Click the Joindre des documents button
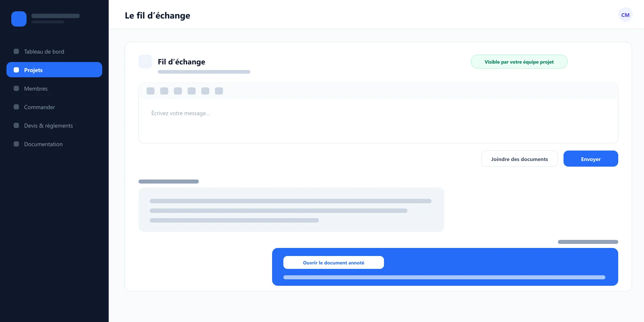This screenshot has height=322, width=644. pyautogui.click(x=520, y=159)
